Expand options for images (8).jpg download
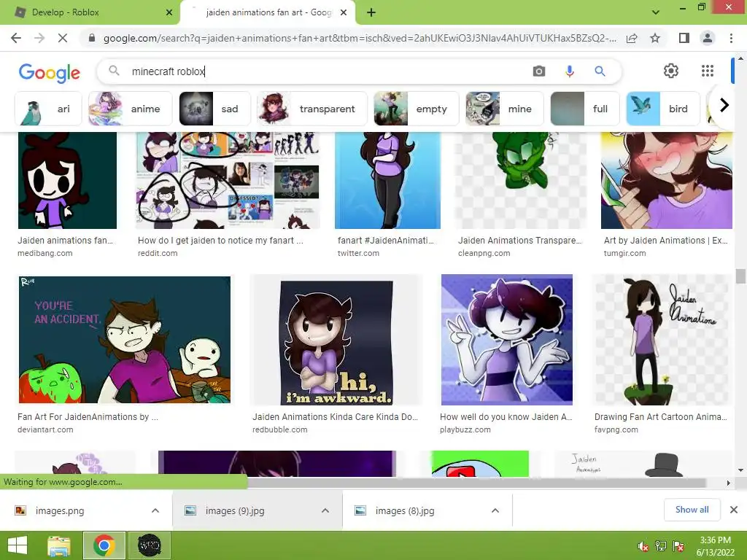 point(495,510)
